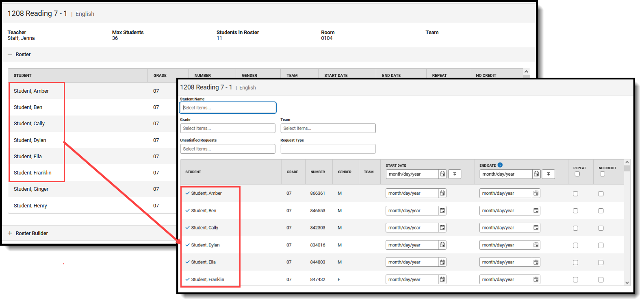Open the Request Type filter field
644x303 pixels.
coord(328,149)
